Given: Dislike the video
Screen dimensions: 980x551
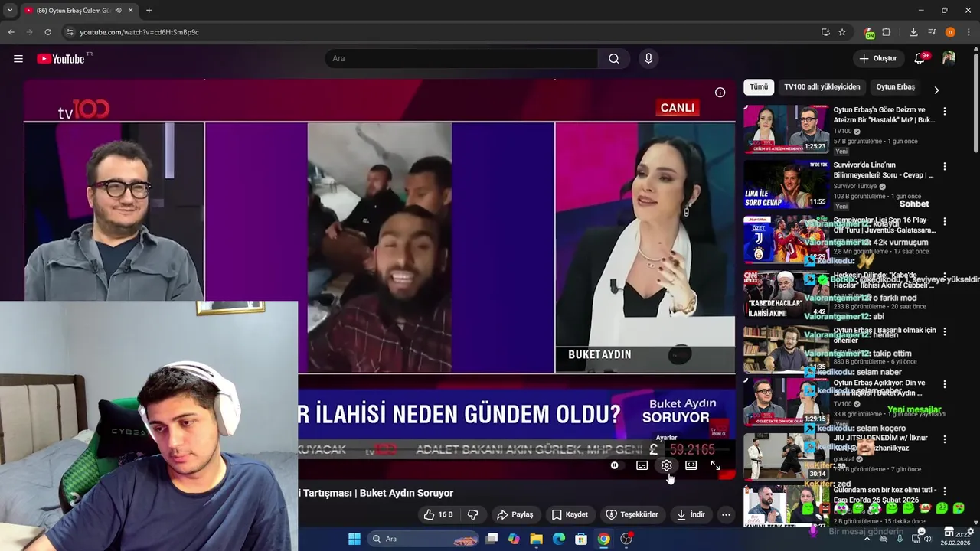Looking at the screenshot, I should [x=472, y=514].
